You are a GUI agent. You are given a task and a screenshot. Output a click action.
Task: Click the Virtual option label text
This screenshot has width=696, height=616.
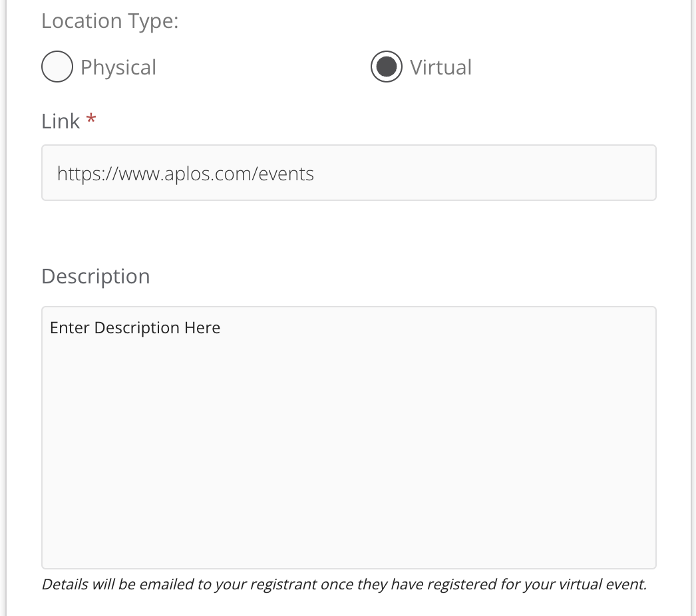440,67
